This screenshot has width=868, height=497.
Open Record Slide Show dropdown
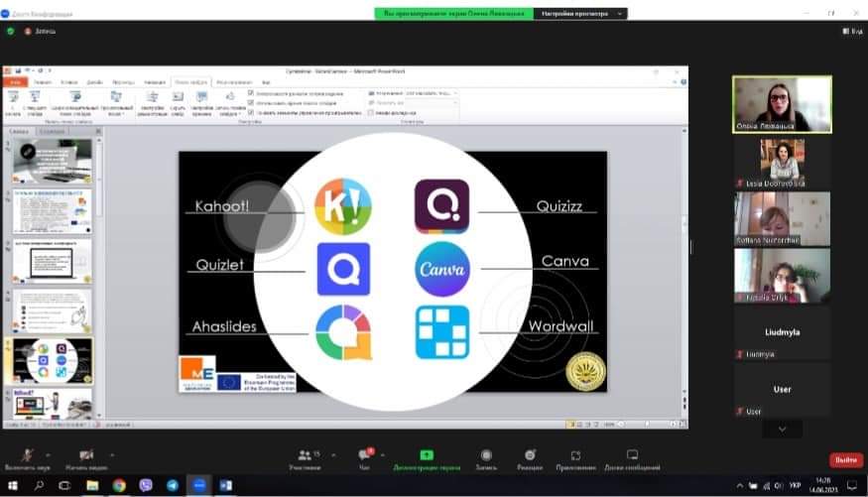click(230, 103)
